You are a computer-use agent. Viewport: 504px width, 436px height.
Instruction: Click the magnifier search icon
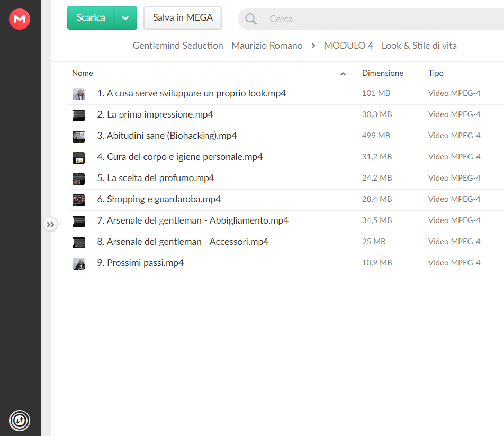point(251,19)
